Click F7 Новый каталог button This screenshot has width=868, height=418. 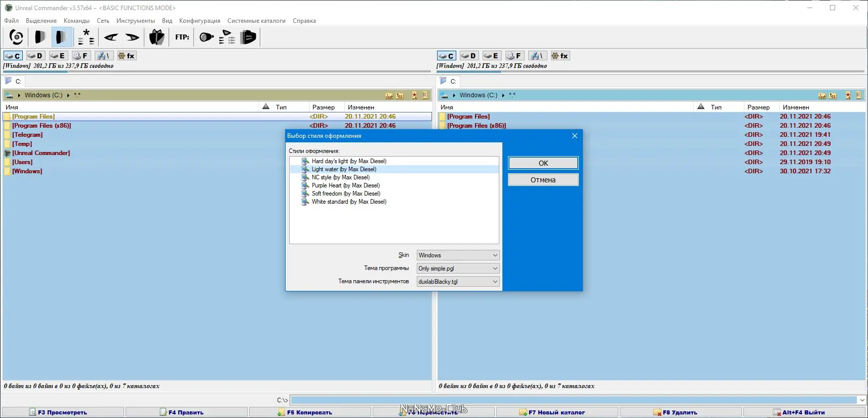tap(557, 412)
